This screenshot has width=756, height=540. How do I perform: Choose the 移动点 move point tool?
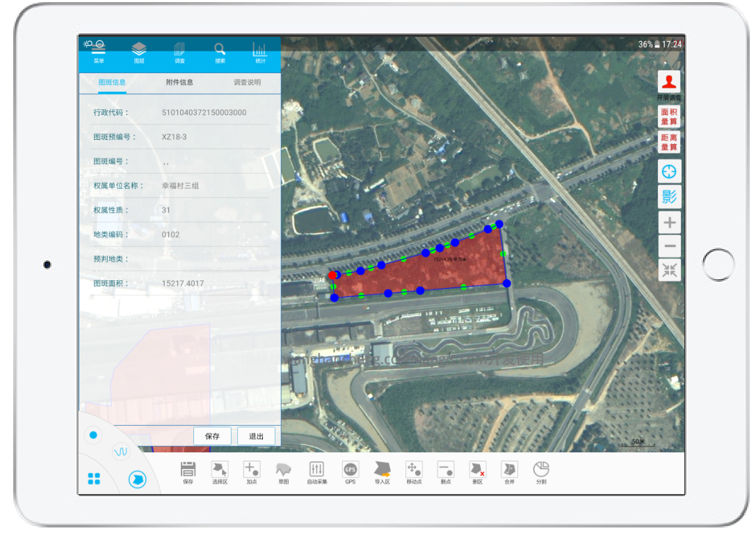click(x=412, y=472)
